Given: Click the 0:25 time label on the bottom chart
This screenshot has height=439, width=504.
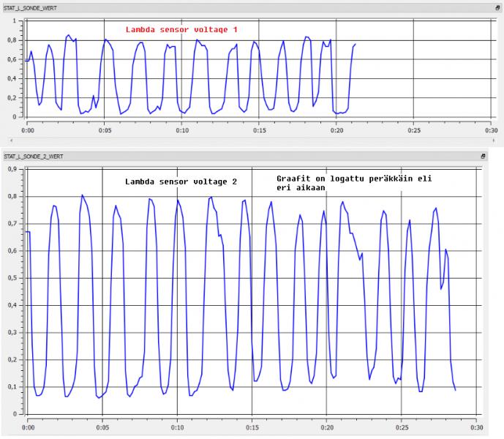Looking at the screenshot, I should point(401,428).
